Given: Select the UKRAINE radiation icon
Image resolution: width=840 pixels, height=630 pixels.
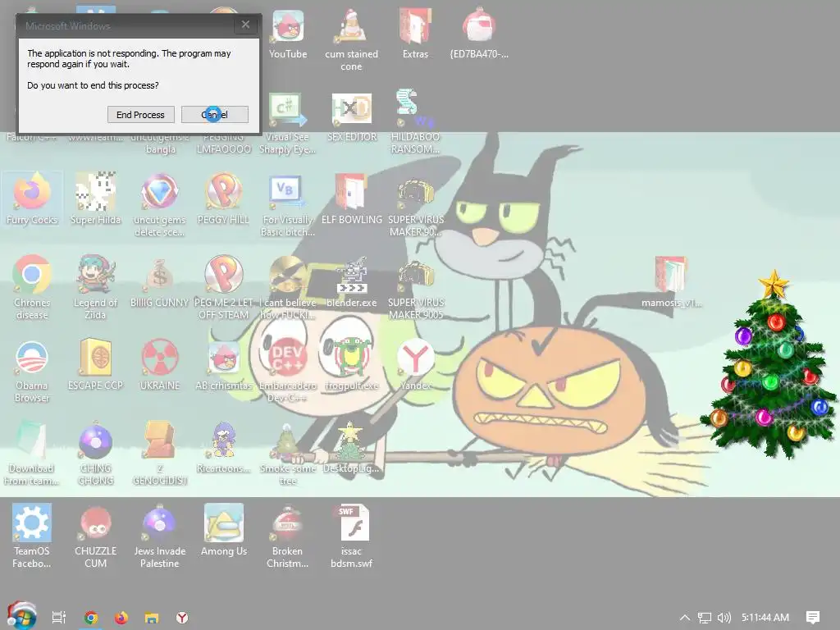Looking at the screenshot, I should click(x=159, y=365).
